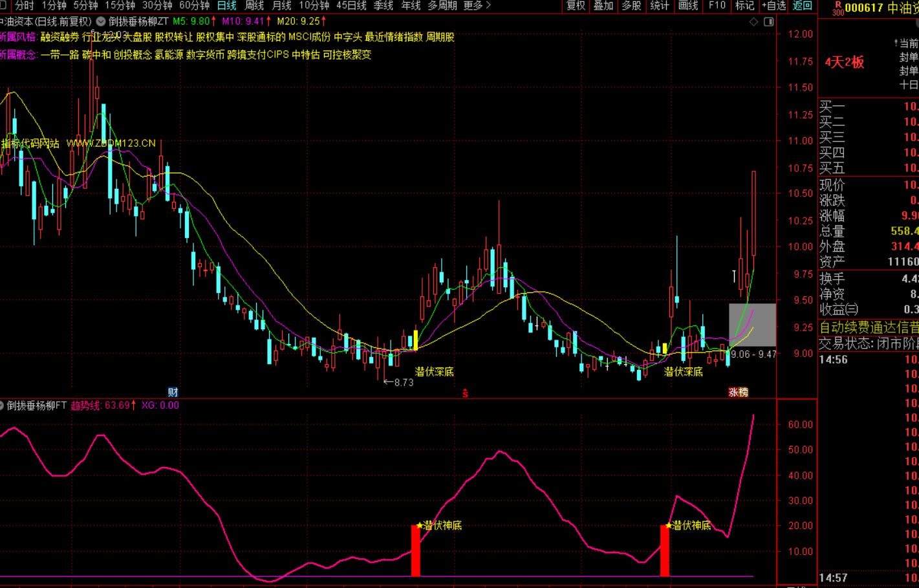Toggle the 叠加 overlay option
919x588 pixels.
603,6
